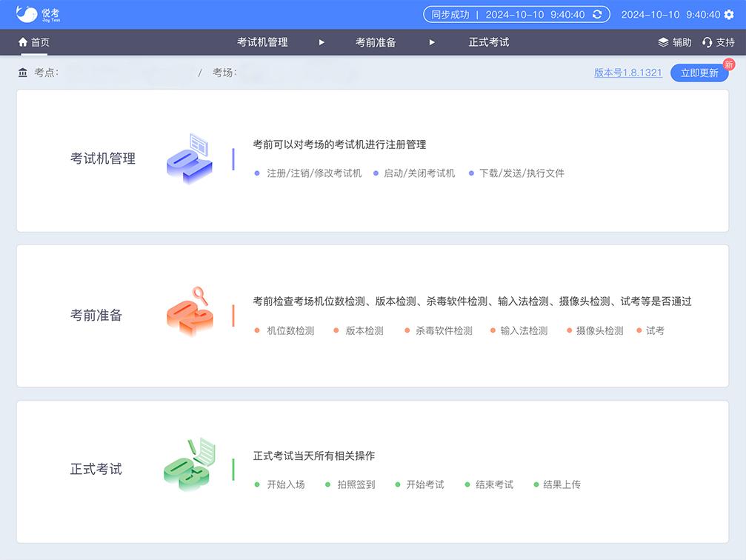The image size is (746, 560).
Task: Click the 悦考 whale logo icon
Action: point(27,14)
